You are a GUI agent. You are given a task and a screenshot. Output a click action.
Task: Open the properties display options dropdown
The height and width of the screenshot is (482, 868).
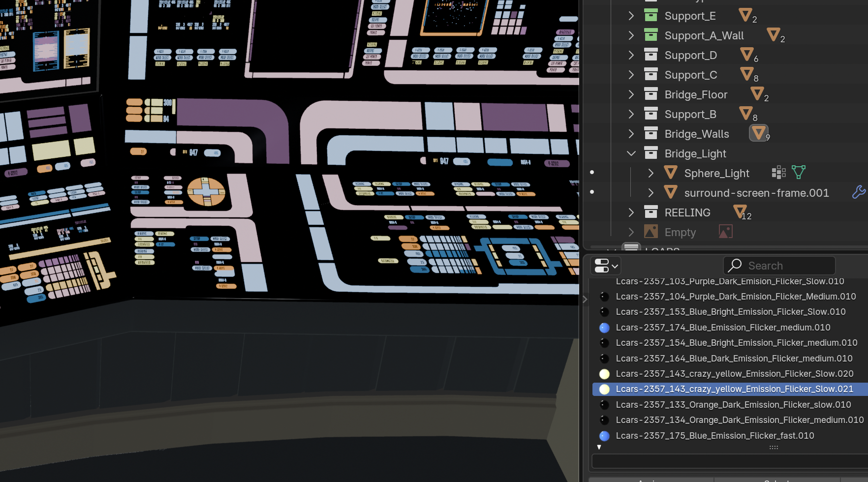click(606, 266)
